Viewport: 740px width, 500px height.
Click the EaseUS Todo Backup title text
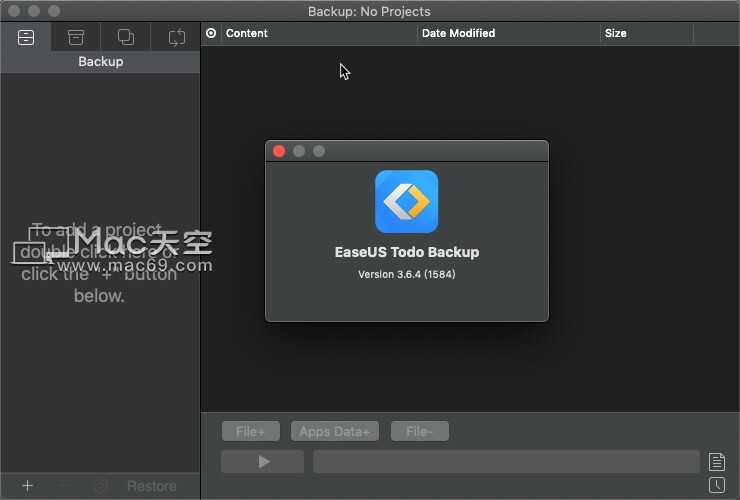click(x=407, y=252)
